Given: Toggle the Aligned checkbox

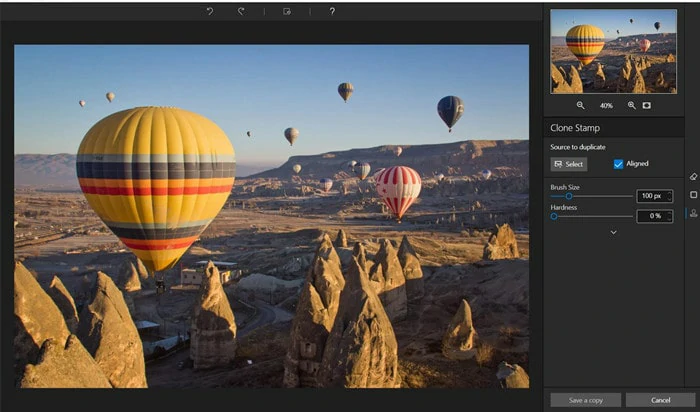Looking at the screenshot, I should coord(618,164).
